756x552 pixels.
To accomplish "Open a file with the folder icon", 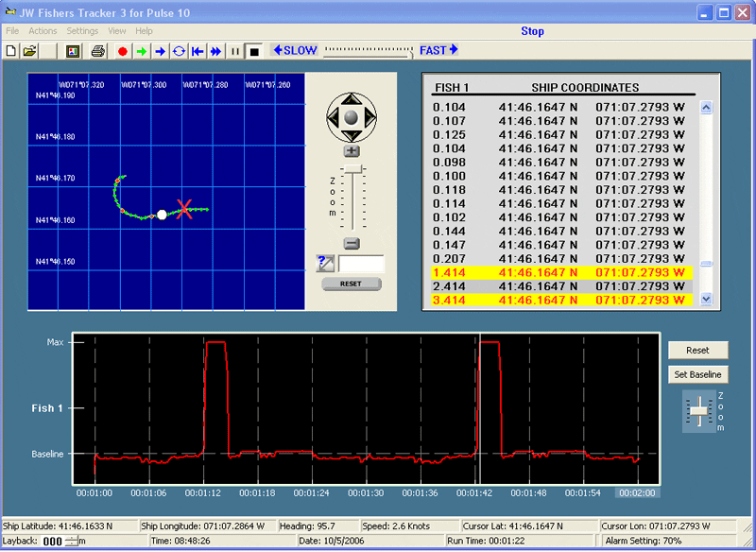I will pos(30,51).
